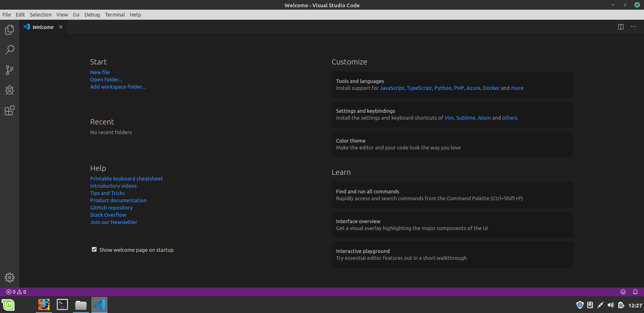Open the Interactive playground card
The width and height of the screenshot is (644, 313).
(x=452, y=255)
